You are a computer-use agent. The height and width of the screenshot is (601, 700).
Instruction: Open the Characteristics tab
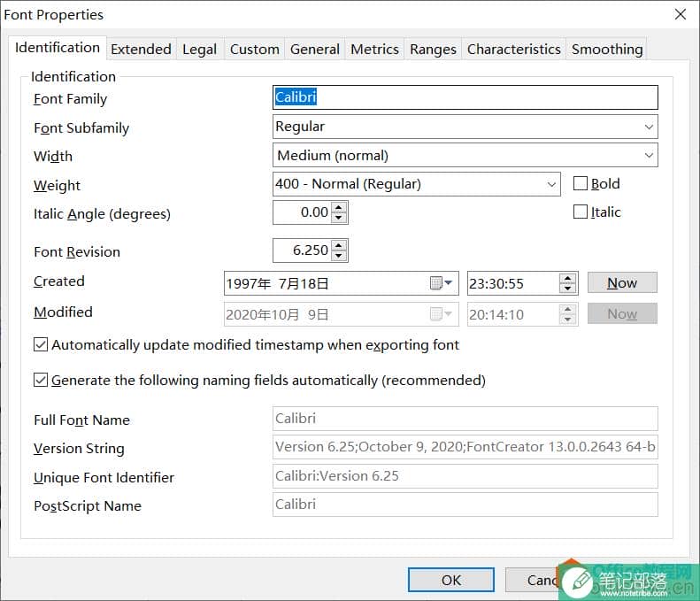coord(514,49)
